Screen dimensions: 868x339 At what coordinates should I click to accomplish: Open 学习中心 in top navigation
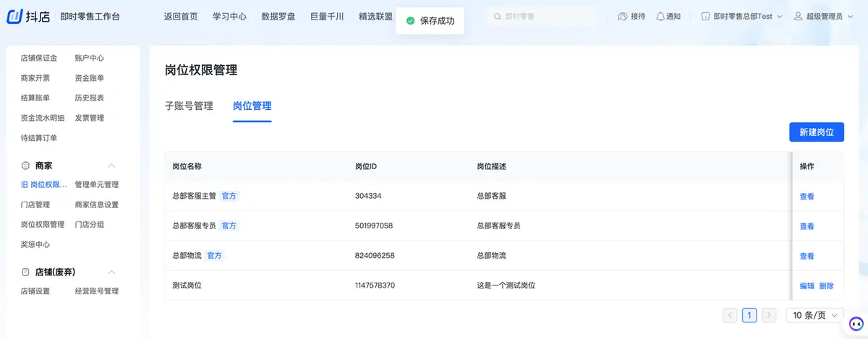[229, 16]
